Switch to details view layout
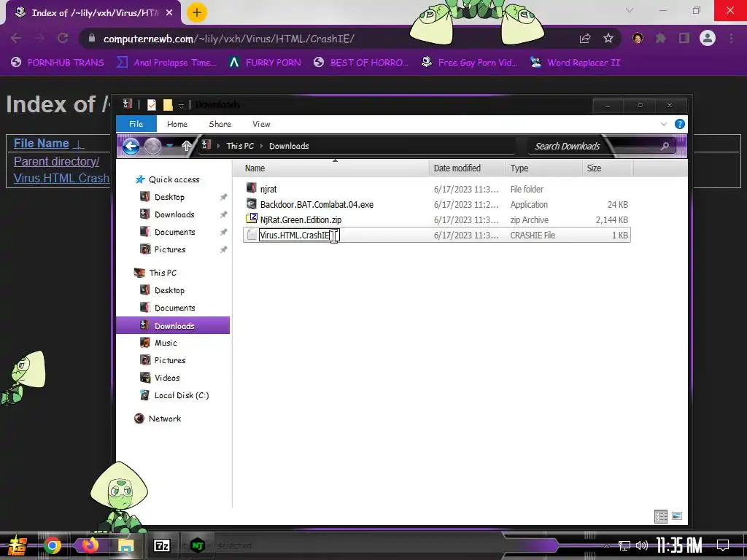This screenshot has height=560, width=747. pos(661,516)
